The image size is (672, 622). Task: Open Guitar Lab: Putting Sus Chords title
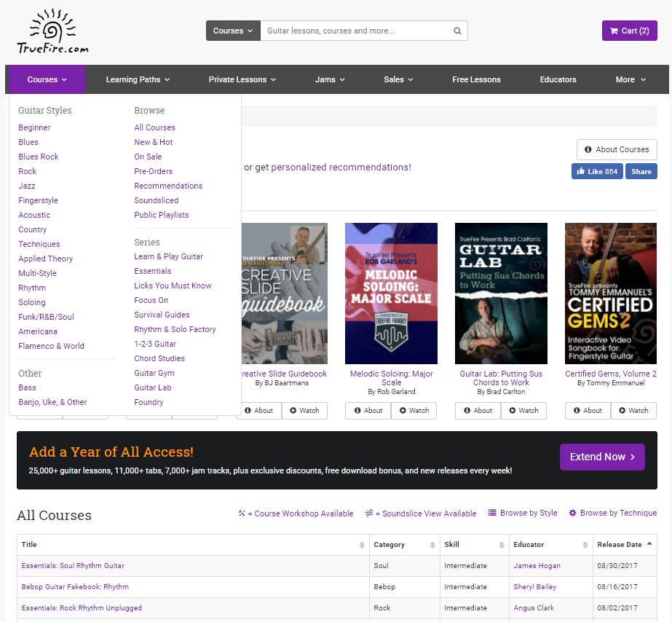(501, 378)
